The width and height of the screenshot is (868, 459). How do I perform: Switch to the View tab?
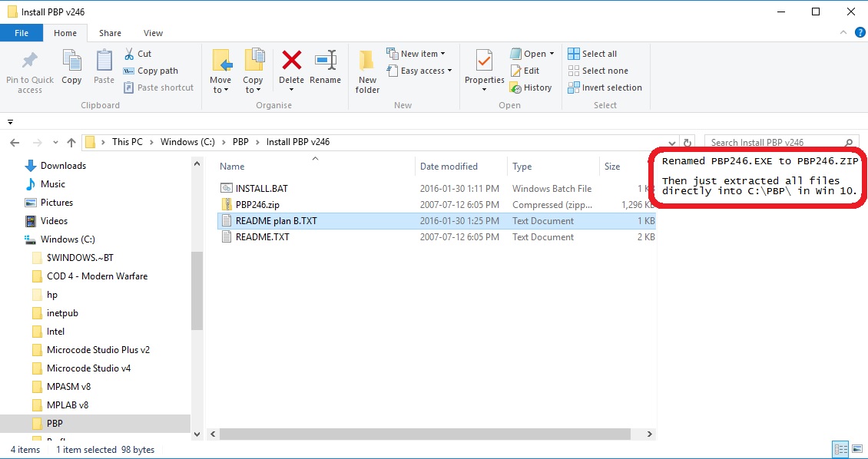[153, 33]
